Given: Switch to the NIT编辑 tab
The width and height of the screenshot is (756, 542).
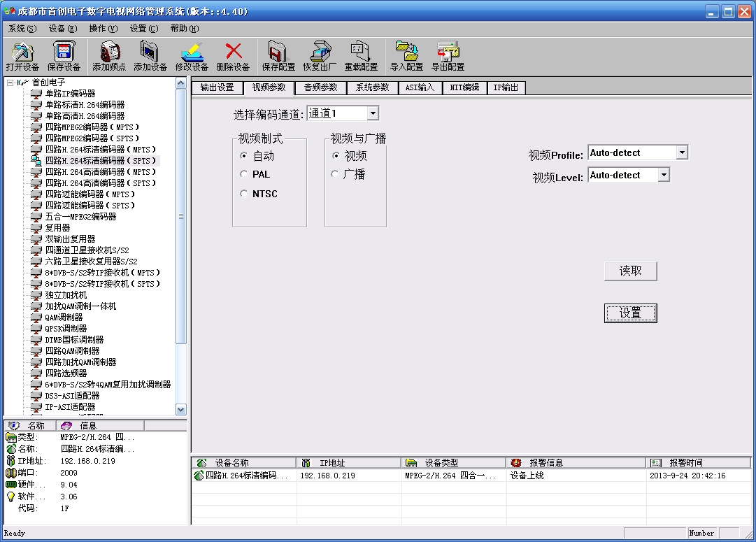Looking at the screenshot, I should 465,87.
